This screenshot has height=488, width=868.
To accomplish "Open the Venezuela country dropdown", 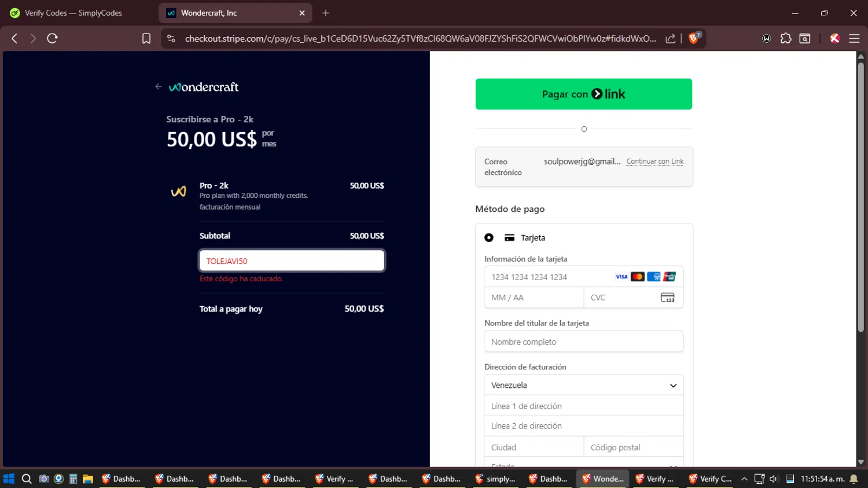I will coord(584,385).
